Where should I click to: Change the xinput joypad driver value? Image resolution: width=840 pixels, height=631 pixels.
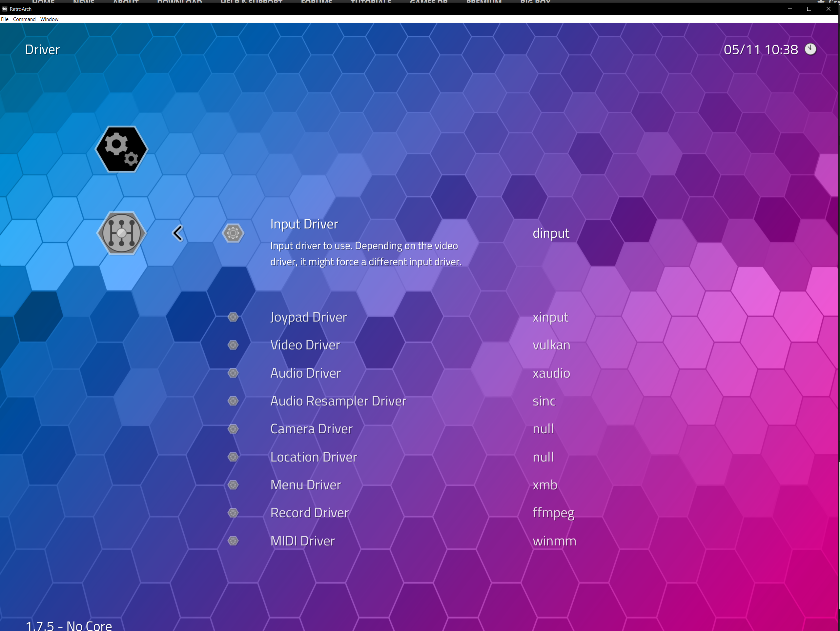coord(550,317)
